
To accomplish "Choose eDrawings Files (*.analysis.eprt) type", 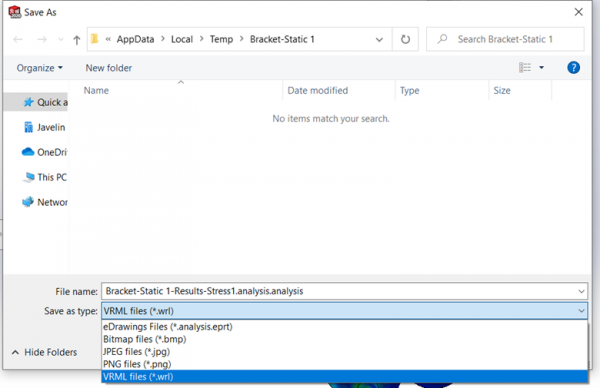I will [x=344, y=327].
